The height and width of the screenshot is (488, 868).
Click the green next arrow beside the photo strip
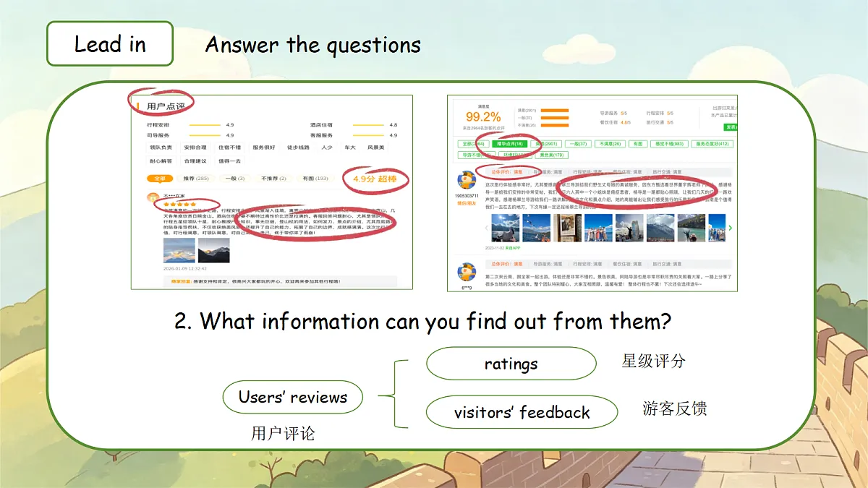coord(731,228)
